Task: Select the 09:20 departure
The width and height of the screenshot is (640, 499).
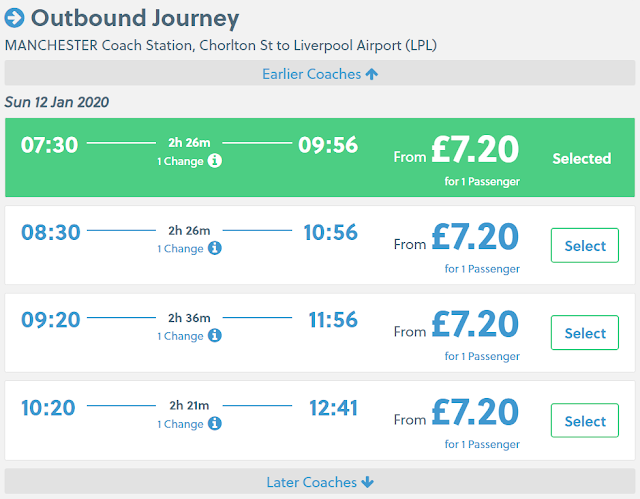Action: coord(585,333)
